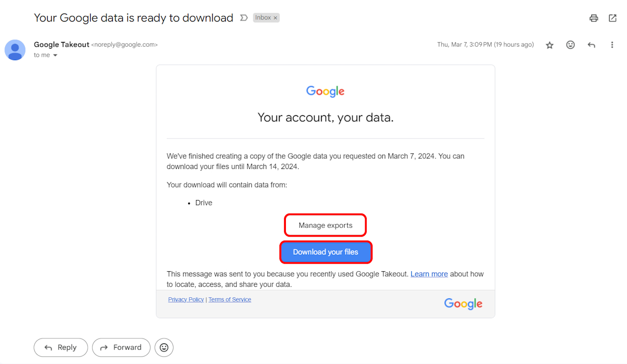
Task: Open the email in a new window
Action: click(x=612, y=18)
